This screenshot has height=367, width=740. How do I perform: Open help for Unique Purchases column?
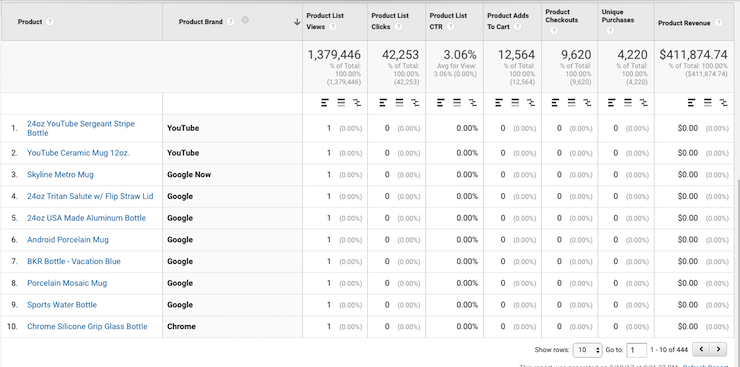pos(610,31)
